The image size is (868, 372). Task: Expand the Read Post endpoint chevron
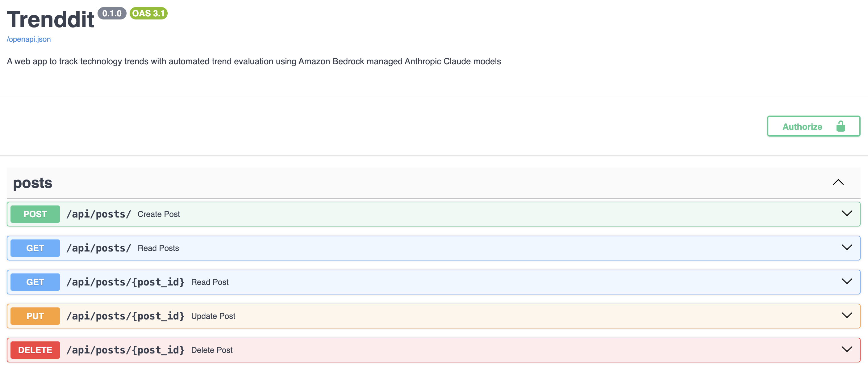[x=846, y=281]
